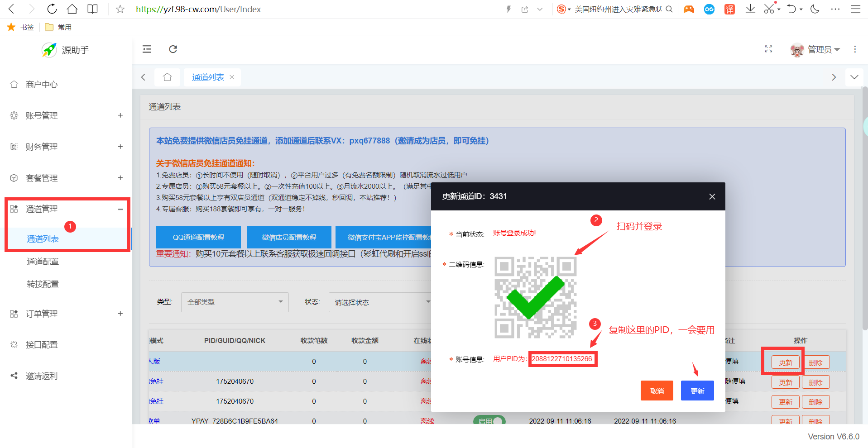Expand the 账号管理 menu

(66, 115)
